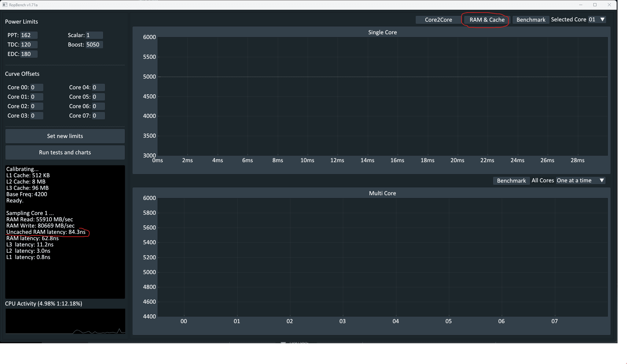The image size is (627, 364).
Task: Click the All Cores label
Action: coord(543,180)
